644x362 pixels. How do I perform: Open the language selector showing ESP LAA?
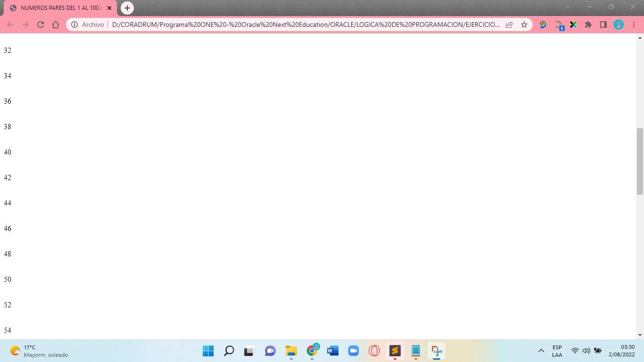(557, 351)
